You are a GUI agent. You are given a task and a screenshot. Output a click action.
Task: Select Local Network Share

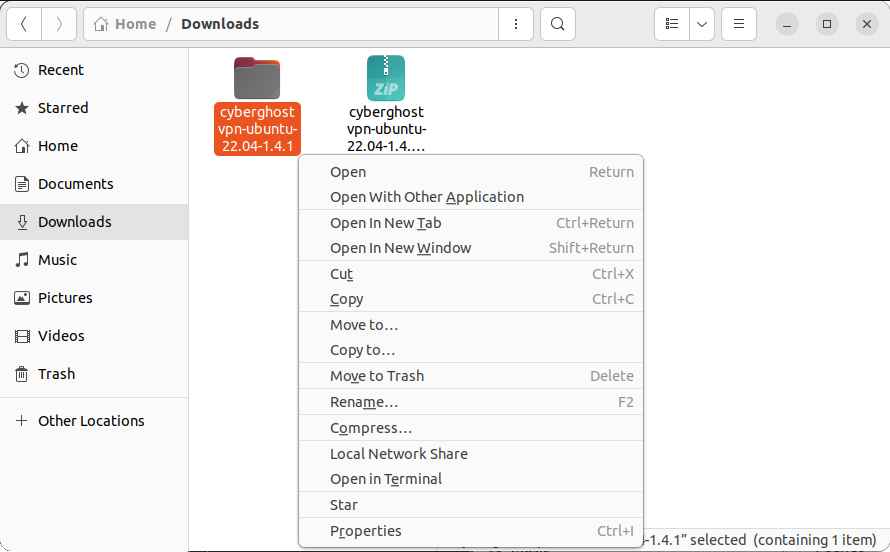tap(471, 454)
